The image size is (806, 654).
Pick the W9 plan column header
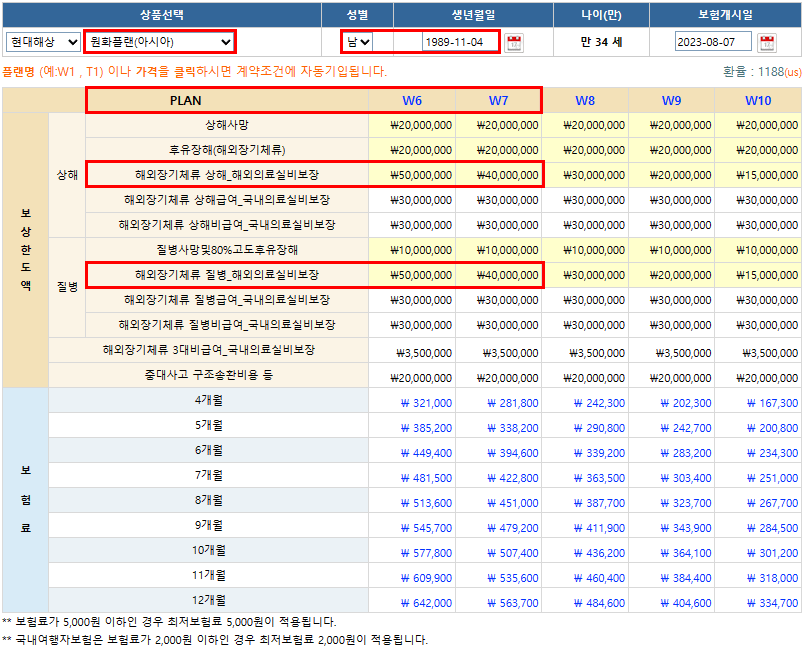click(x=671, y=101)
